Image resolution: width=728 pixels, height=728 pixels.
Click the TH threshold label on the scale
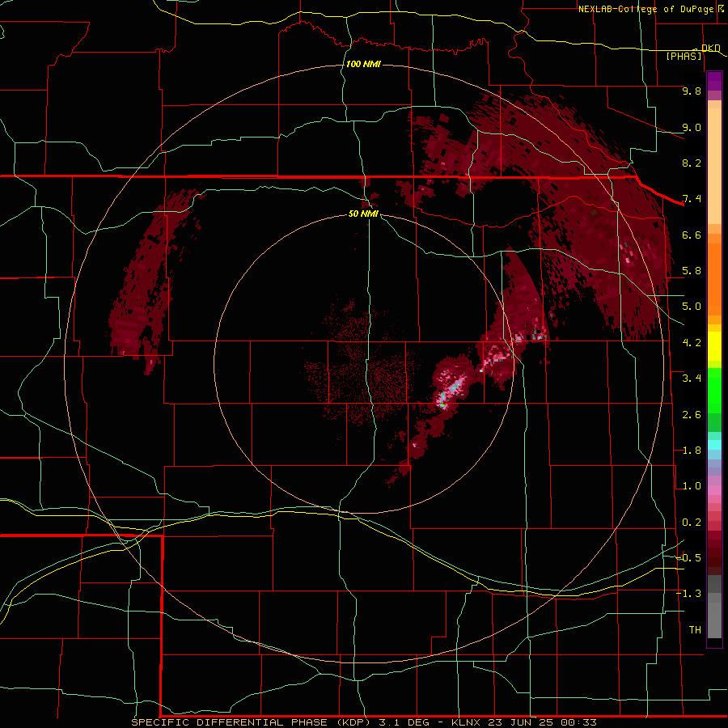tap(695, 630)
